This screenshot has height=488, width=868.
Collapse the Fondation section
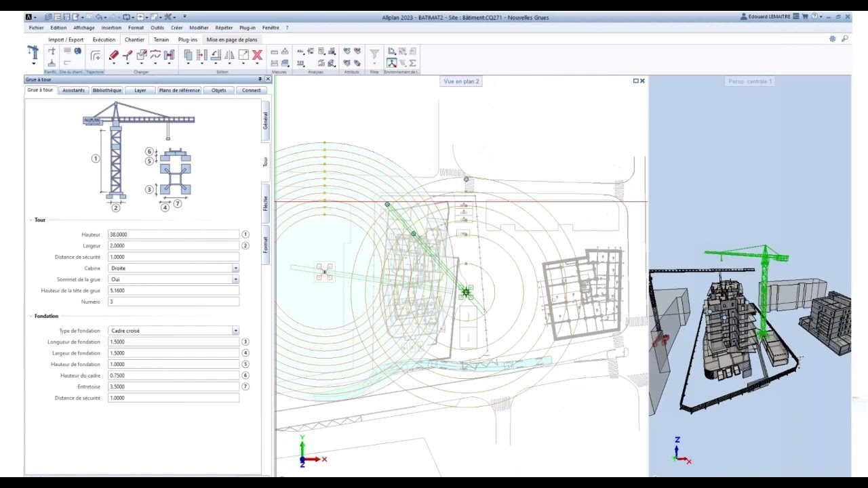click(x=31, y=316)
